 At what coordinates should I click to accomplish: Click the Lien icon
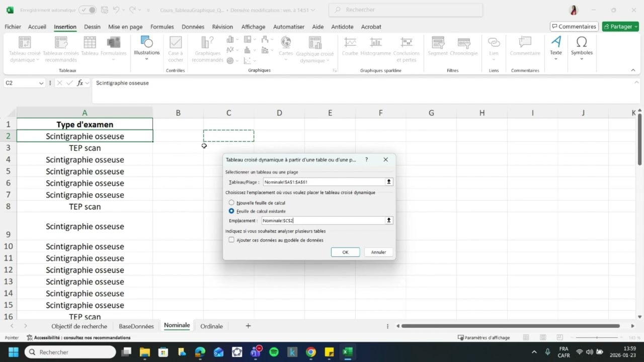(494, 42)
